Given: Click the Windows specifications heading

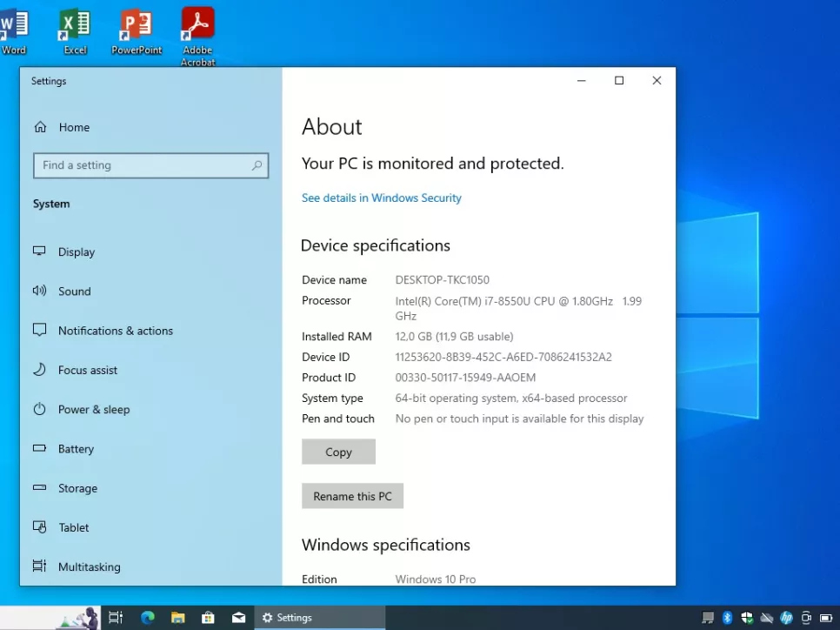Looking at the screenshot, I should pyautogui.click(x=386, y=545).
